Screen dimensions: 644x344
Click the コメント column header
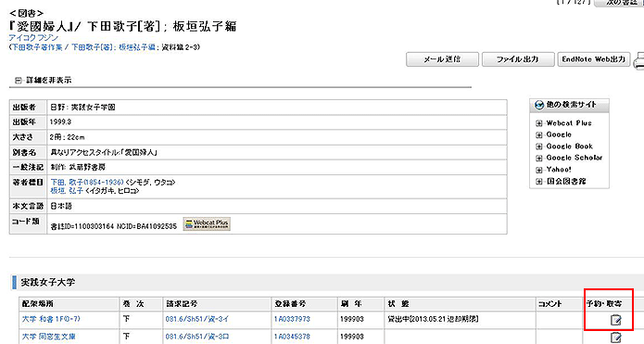click(x=549, y=304)
